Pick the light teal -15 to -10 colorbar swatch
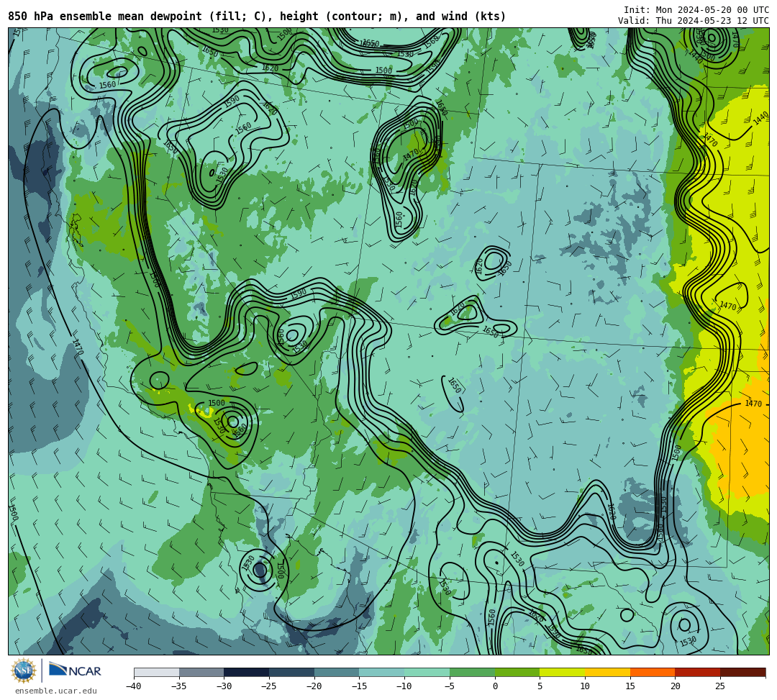 pyautogui.click(x=381, y=672)
